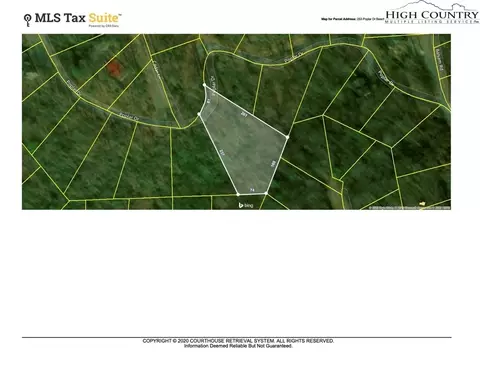Select the parcel vertex between the 74 and 237 edges

click(238, 194)
